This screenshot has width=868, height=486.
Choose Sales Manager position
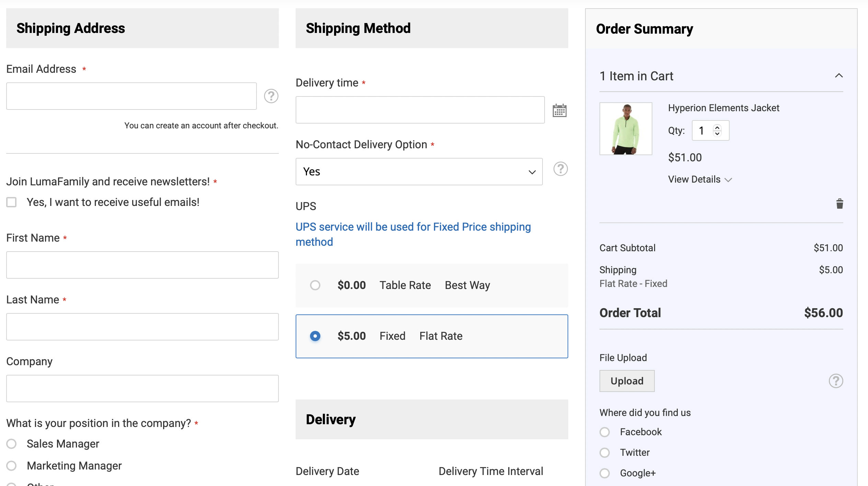point(12,444)
